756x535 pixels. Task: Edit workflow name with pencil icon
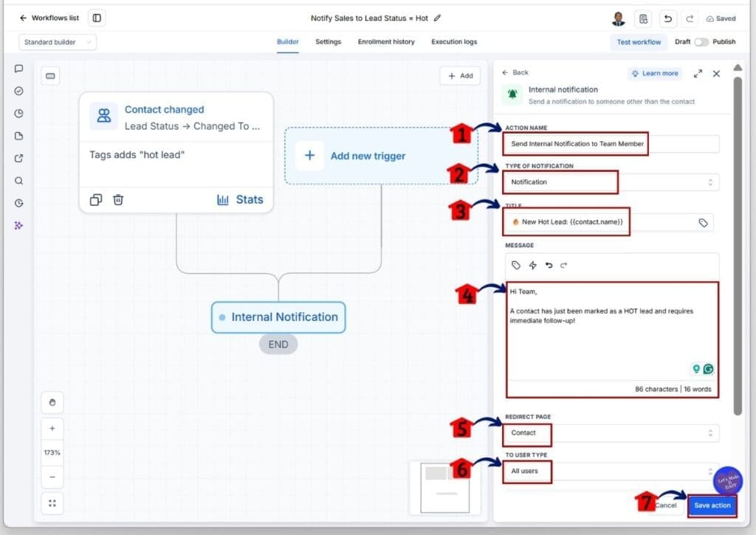click(437, 18)
